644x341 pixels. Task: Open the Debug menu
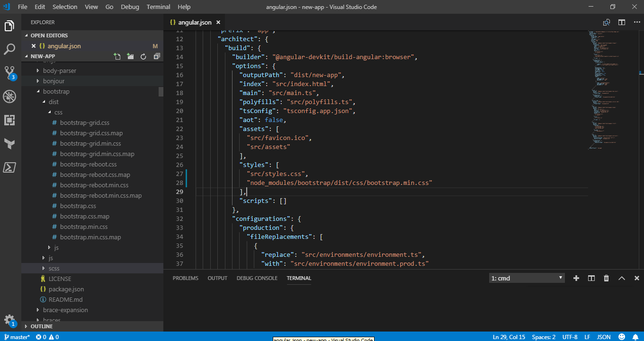pyautogui.click(x=130, y=7)
